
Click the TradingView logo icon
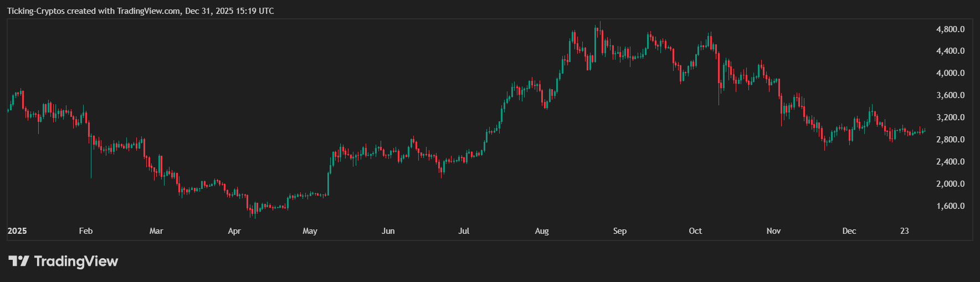18,261
